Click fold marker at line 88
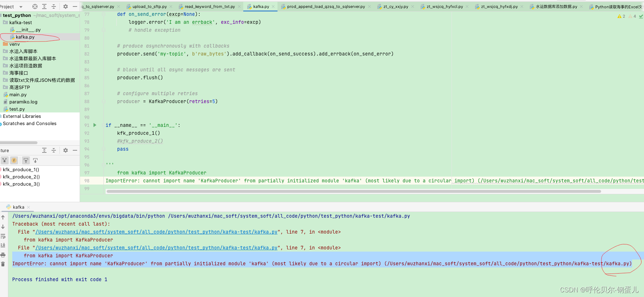The height and width of the screenshot is (297, 644). coord(103,101)
